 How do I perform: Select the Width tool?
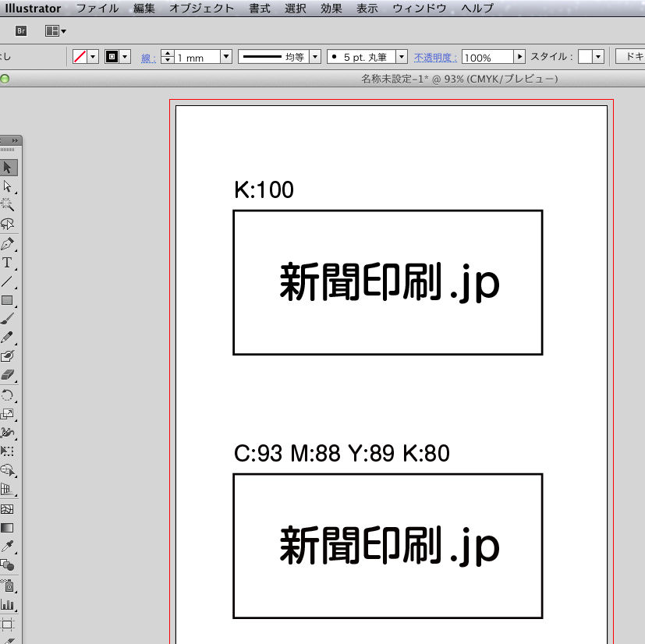click(8, 432)
